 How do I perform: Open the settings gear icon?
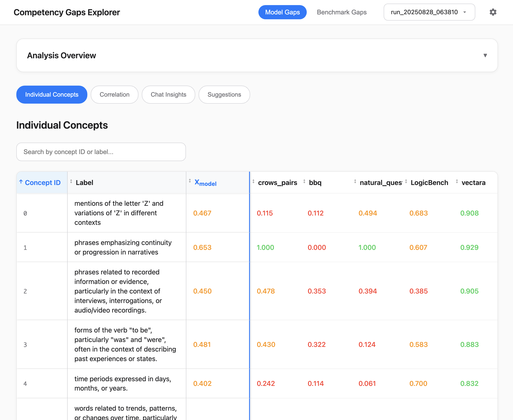pos(493,12)
